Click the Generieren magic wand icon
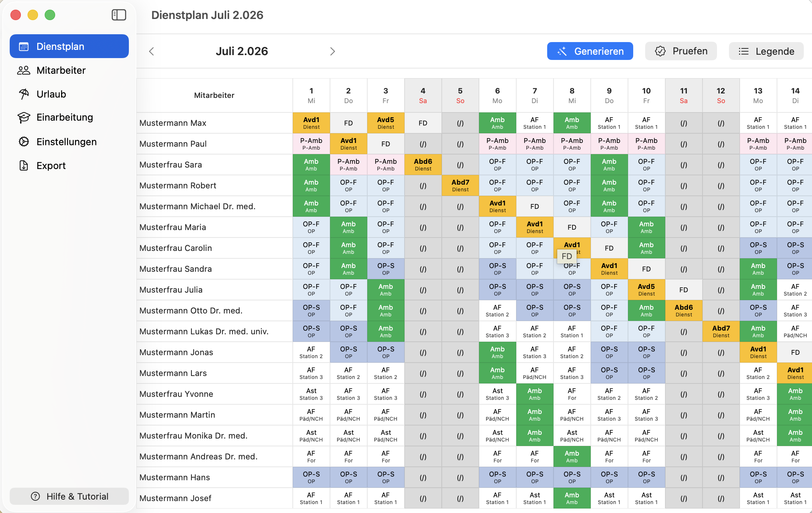The width and height of the screenshot is (812, 513). coord(562,51)
